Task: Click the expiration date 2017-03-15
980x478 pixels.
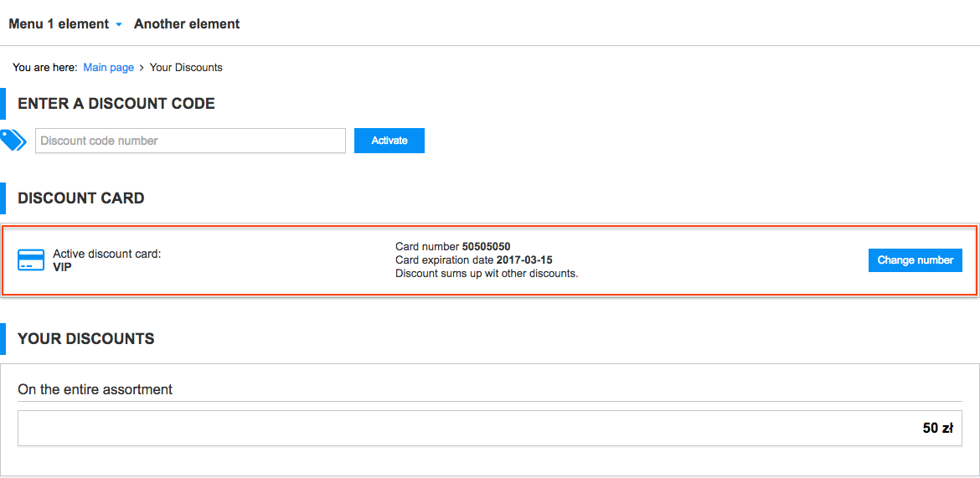Action: tap(524, 260)
